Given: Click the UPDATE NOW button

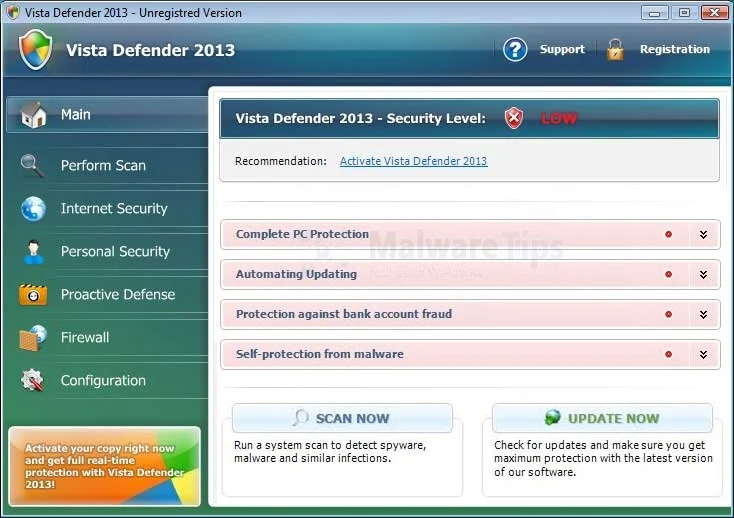Looking at the screenshot, I should (602, 418).
